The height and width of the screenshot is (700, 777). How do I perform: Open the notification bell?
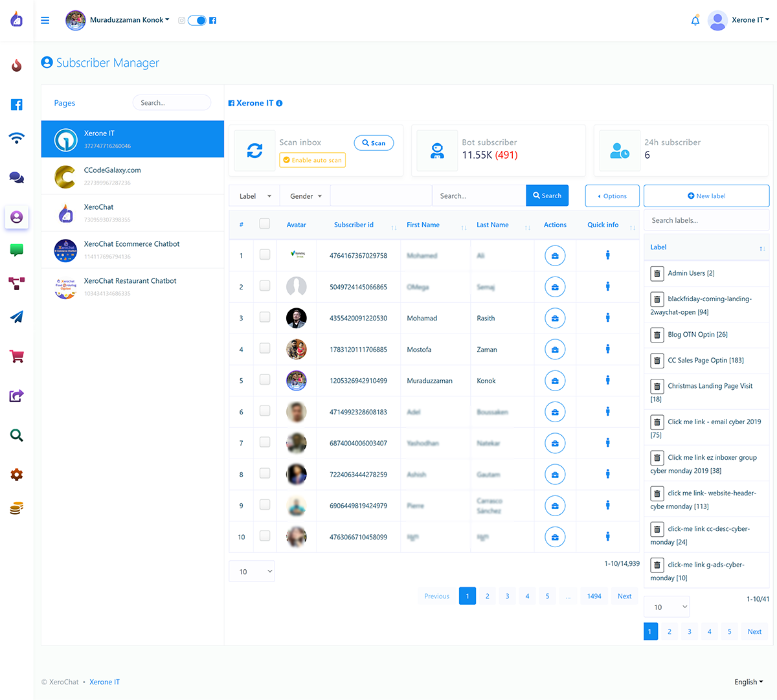[x=695, y=21]
